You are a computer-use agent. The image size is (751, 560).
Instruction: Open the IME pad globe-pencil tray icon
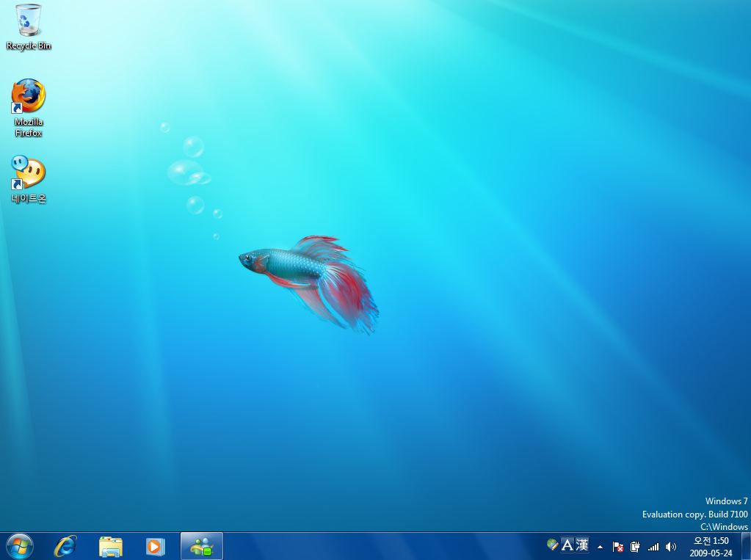[552, 545]
